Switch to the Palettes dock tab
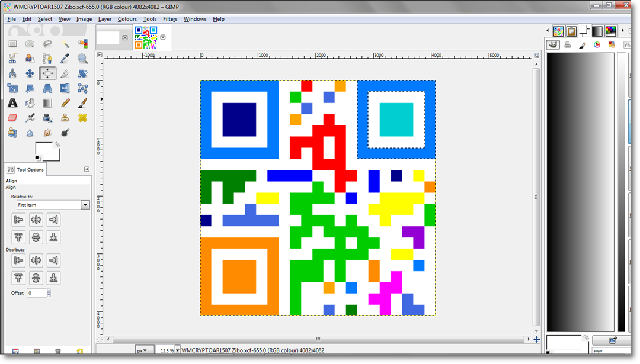640x364 pixels. pos(610,31)
